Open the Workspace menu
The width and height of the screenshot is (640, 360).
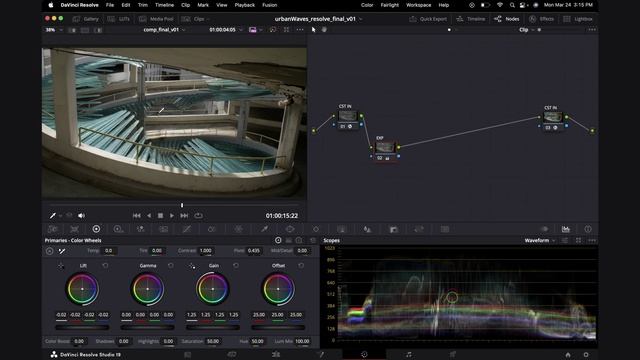click(x=418, y=5)
